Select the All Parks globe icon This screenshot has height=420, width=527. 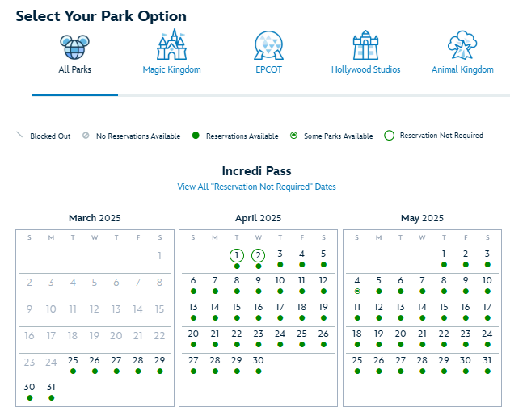point(75,46)
